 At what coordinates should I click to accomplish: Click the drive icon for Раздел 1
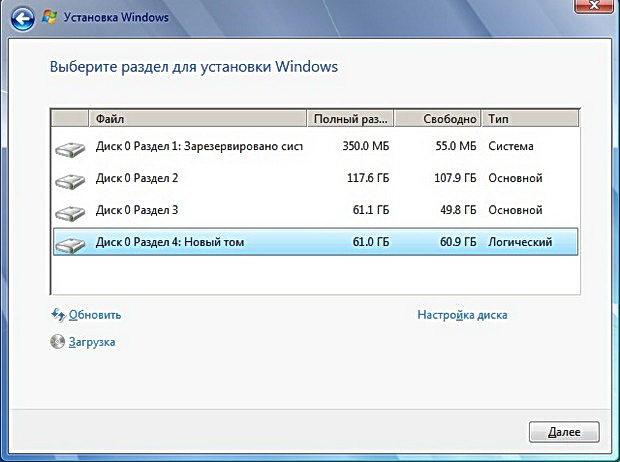point(71,148)
